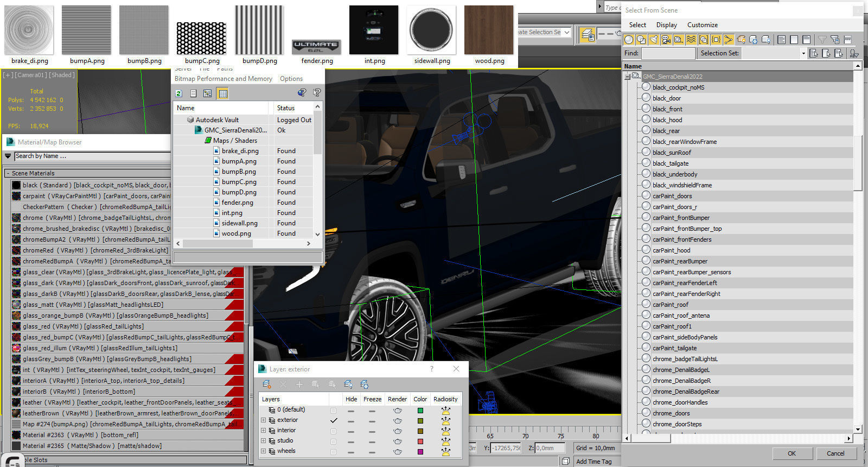The width and height of the screenshot is (868, 467).
Task: Switch Asset Tracking to tree view icon
Action: 207,93
